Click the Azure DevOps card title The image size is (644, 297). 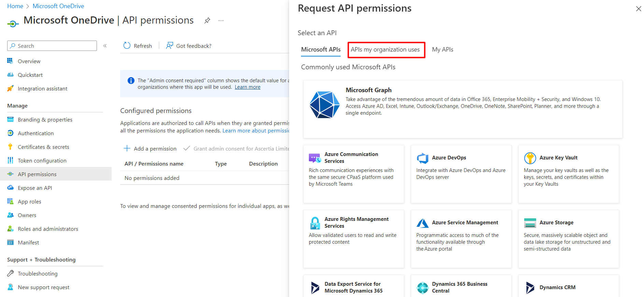449,158
